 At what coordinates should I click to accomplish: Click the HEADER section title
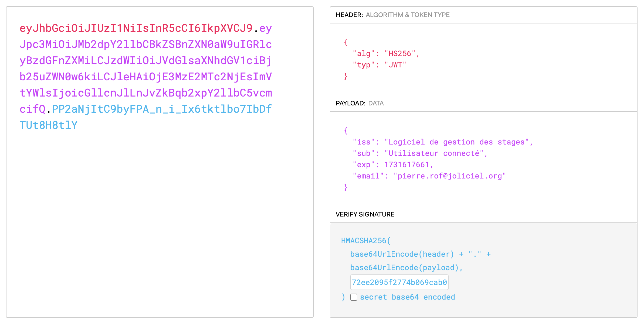coord(349,15)
